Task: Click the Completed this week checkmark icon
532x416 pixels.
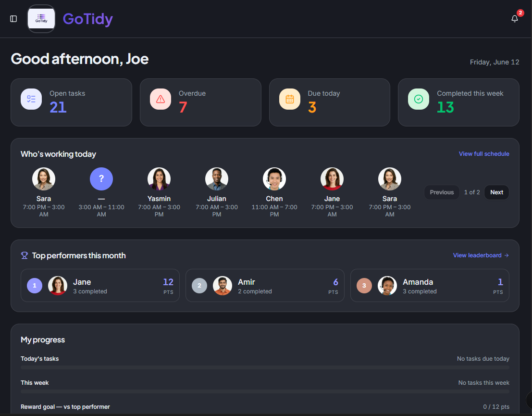Action: click(419, 99)
